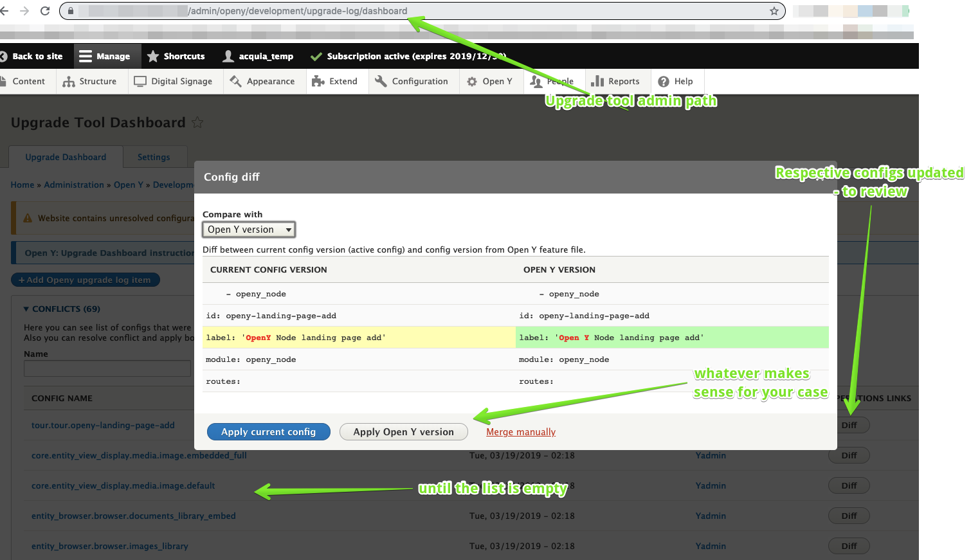Open Yadmin user in documents_library_embed row
The image size is (971, 560).
[711, 516]
